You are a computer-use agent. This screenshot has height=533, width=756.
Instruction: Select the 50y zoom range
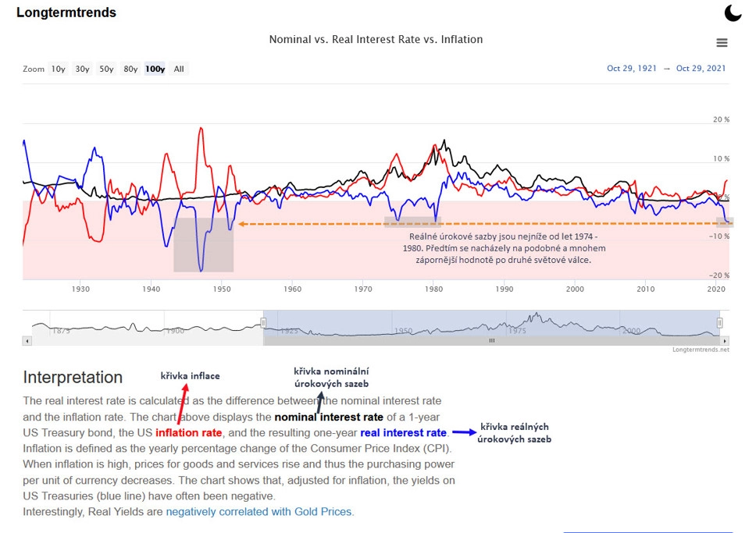pos(106,69)
